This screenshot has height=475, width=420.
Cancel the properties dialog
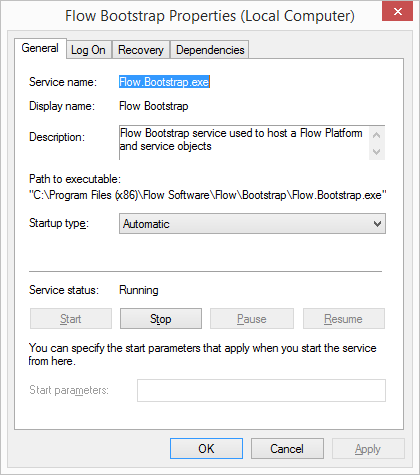[287, 449]
